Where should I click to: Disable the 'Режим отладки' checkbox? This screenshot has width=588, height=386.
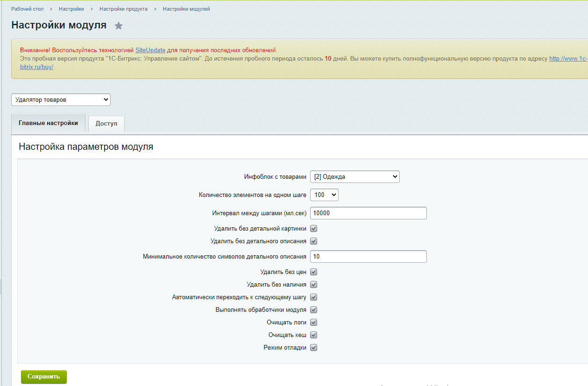(314, 348)
